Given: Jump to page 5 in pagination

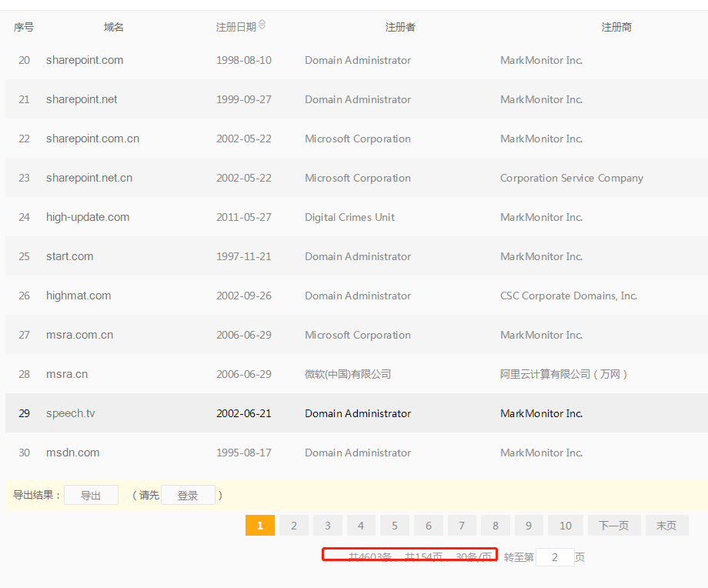Looking at the screenshot, I should click(x=395, y=526).
